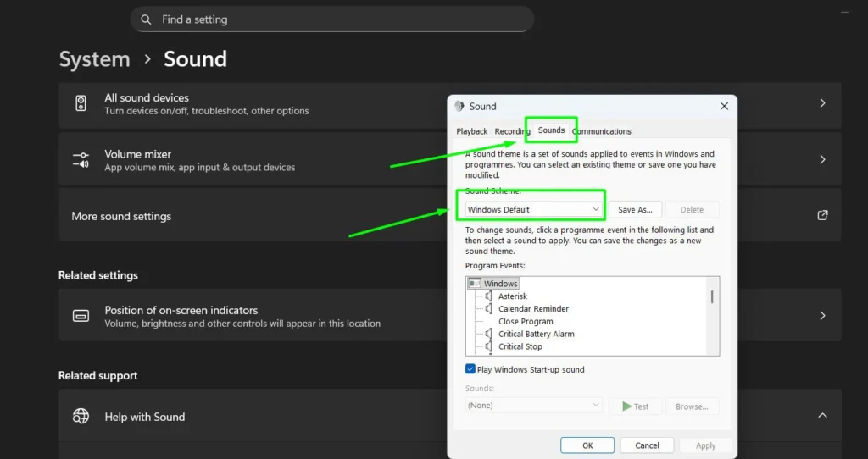
Task: Close the Sound dialog
Action: tap(724, 106)
